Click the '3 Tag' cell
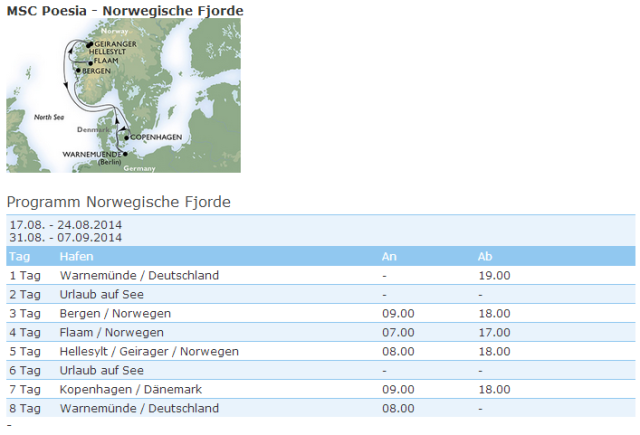This screenshot has width=640, height=435. tap(25, 313)
